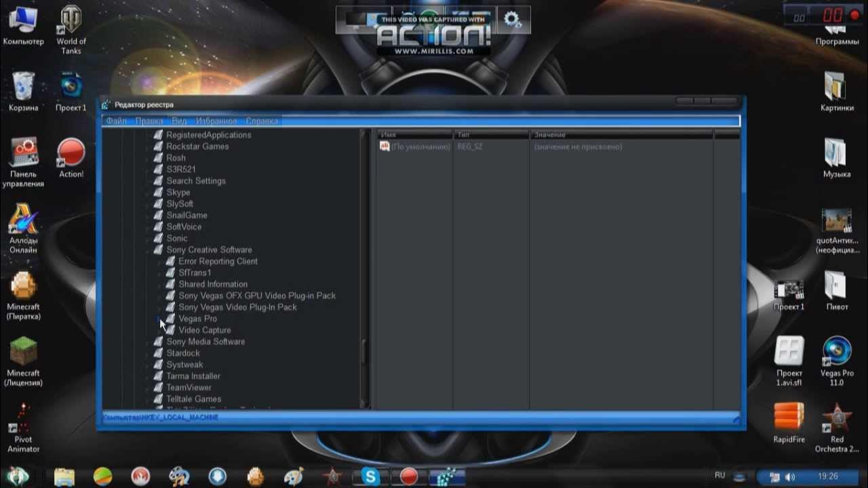
Task: Select Sony Vegas Video Plug-In Pack key
Action: pos(237,307)
